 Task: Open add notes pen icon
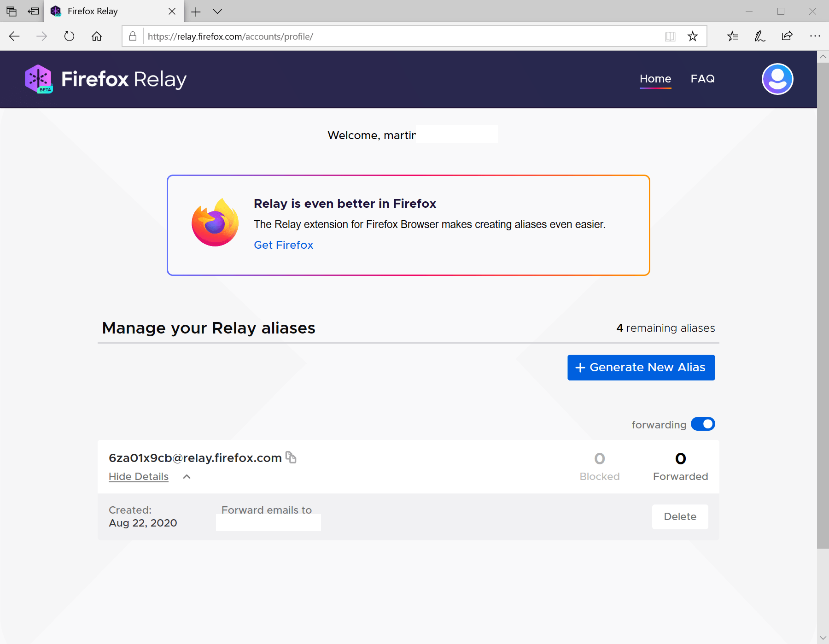(x=760, y=36)
